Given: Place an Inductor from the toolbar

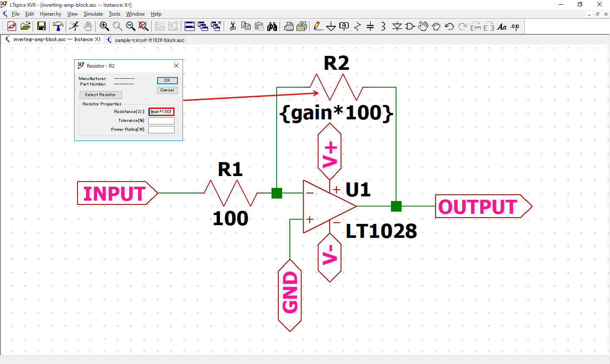Looking at the screenshot, I should [383, 26].
